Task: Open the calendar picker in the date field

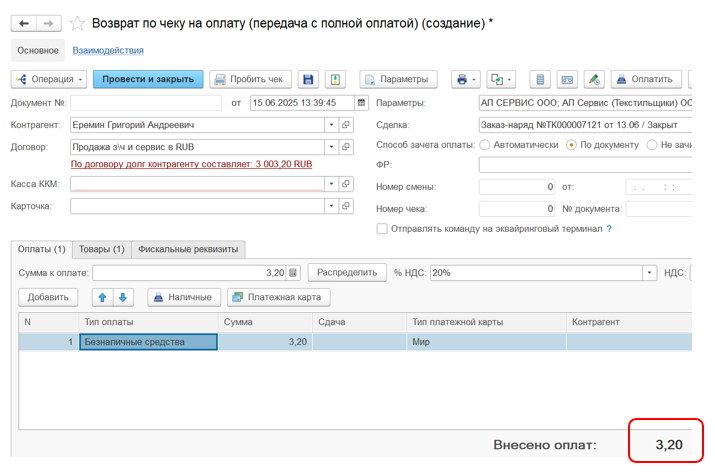Action: (x=361, y=102)
